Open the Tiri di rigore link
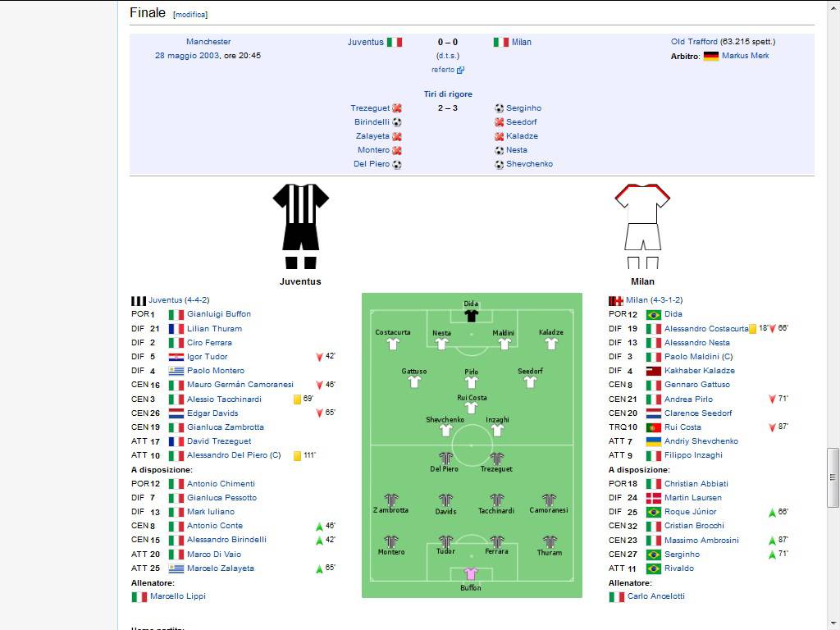 [448, 94]
